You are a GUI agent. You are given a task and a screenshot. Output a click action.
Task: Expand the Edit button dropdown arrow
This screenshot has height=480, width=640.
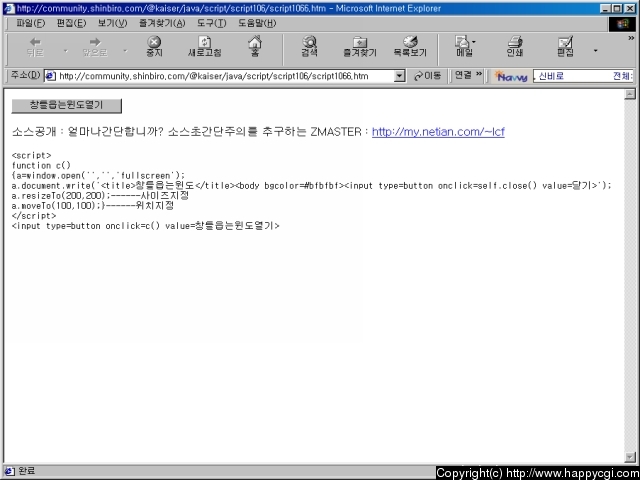(596, 51)
